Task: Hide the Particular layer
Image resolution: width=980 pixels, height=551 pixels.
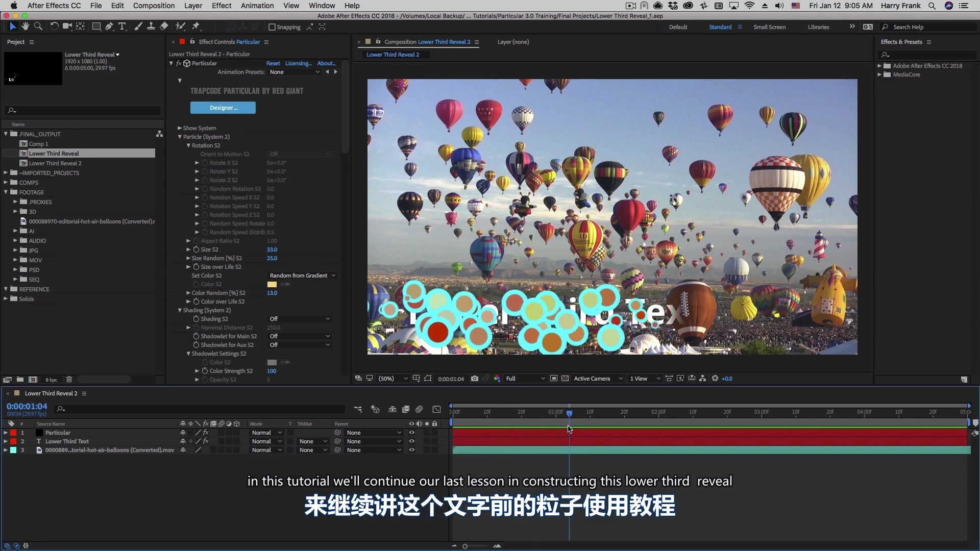Action: [411, 432]
